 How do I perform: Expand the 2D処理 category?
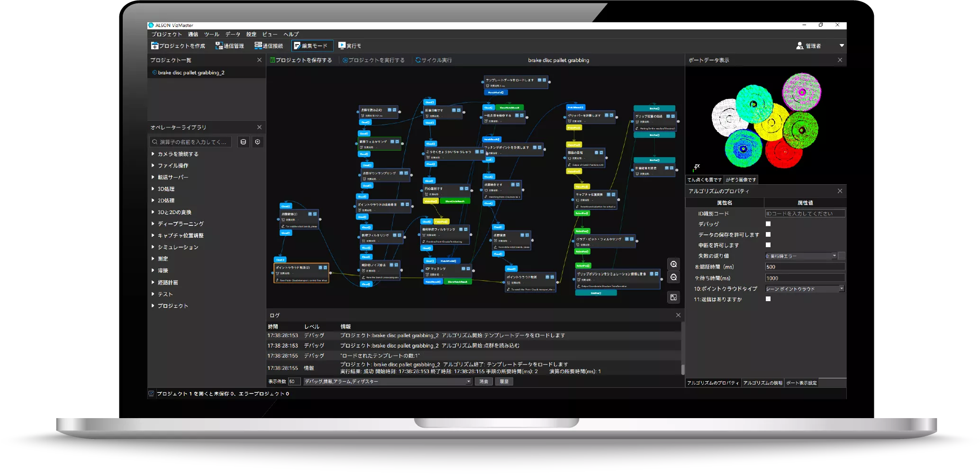153,201
